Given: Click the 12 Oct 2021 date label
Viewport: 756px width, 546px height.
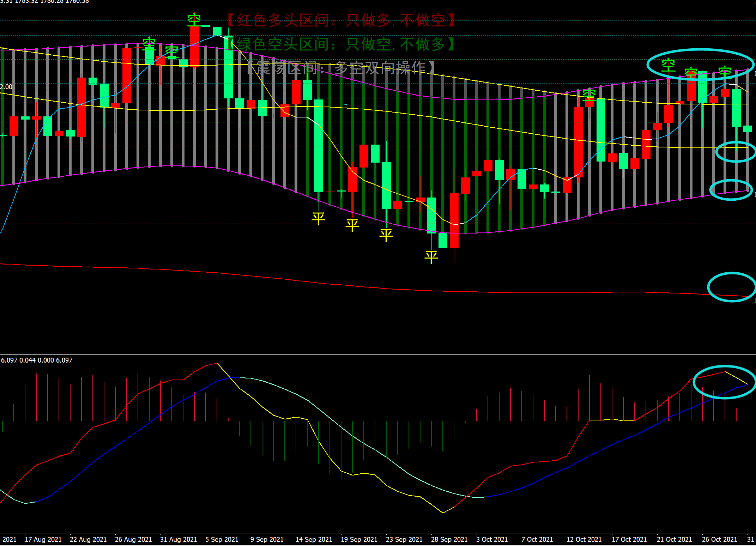Looking at the screenshot, I should point(584,539).
